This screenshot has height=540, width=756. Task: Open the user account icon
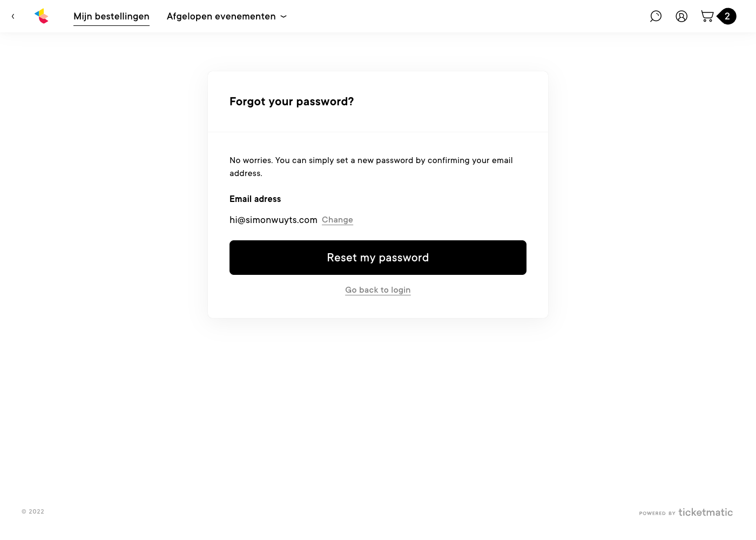coord(681,16)
